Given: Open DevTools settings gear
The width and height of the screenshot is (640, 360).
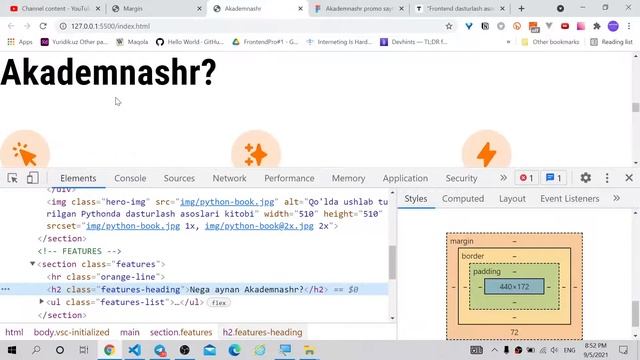Looking at the screenshot, I should [x=586, y=178].
